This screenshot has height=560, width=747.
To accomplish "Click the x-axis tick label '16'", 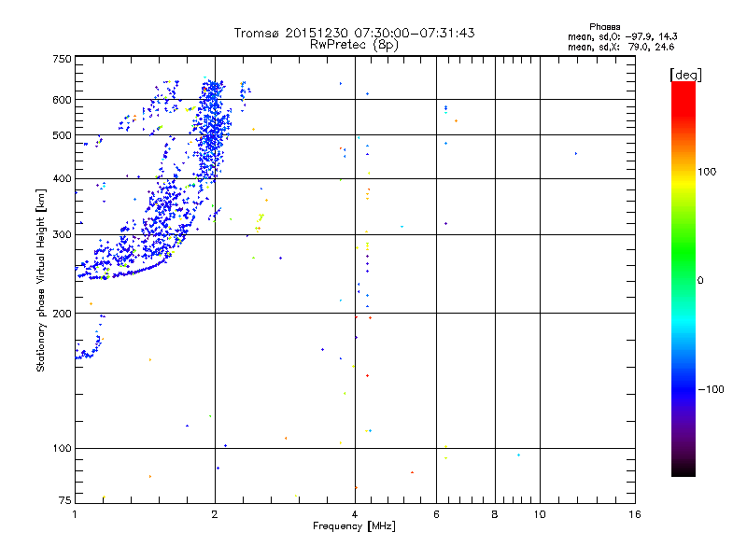I will pos(635,514).
